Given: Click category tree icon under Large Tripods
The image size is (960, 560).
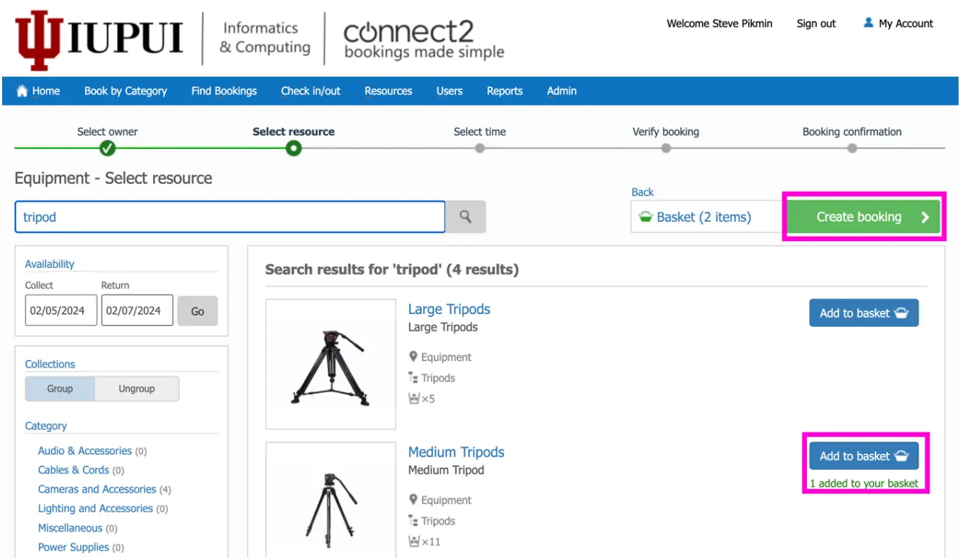Looking at the screenshot, I should [413, 378].
